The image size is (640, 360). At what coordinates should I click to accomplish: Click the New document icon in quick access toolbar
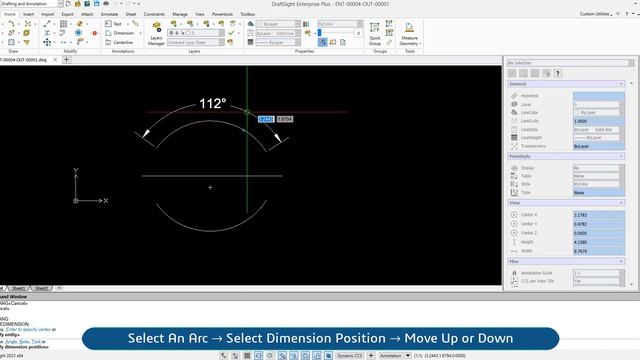click(x=68, y=4)
